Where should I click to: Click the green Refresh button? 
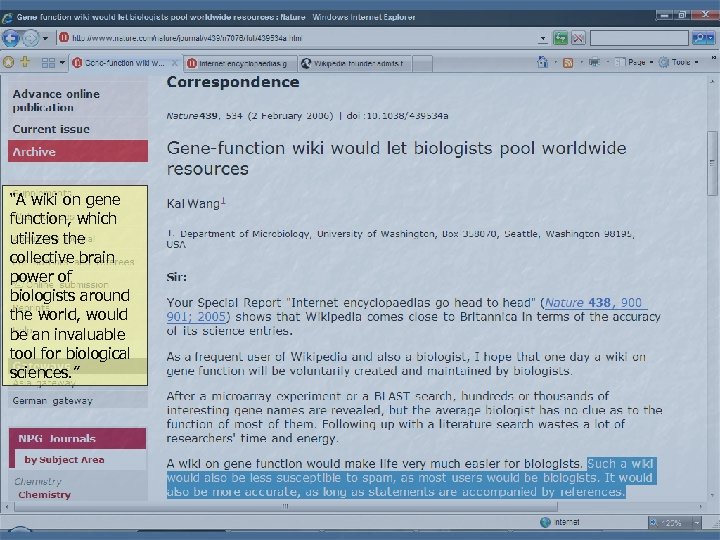[x=560, y=38]
